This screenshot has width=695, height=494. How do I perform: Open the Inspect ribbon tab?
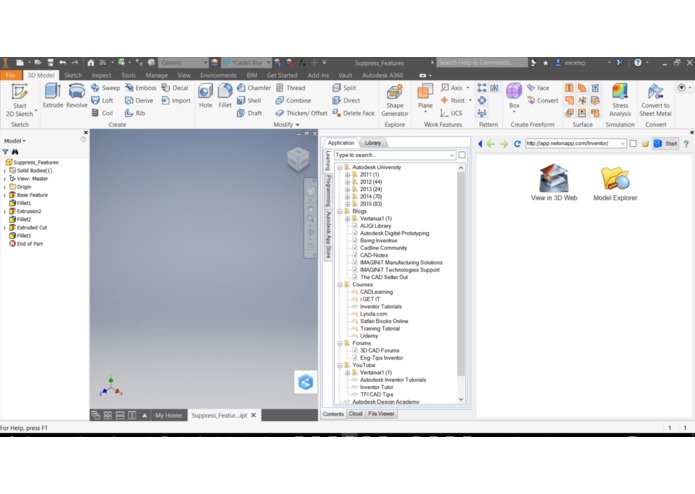pos(102,75)
